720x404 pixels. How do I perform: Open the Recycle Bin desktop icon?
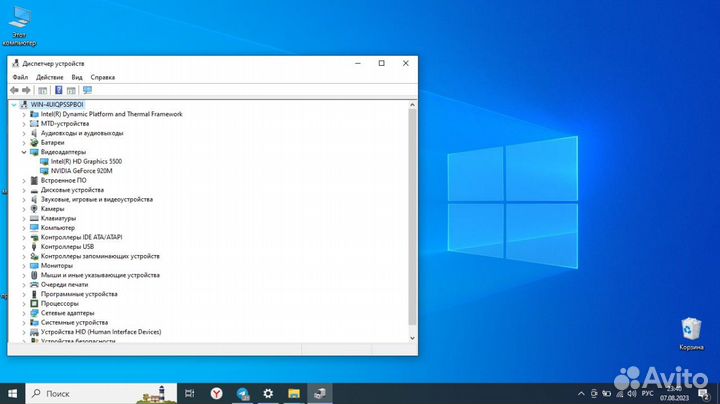point(691,331)
